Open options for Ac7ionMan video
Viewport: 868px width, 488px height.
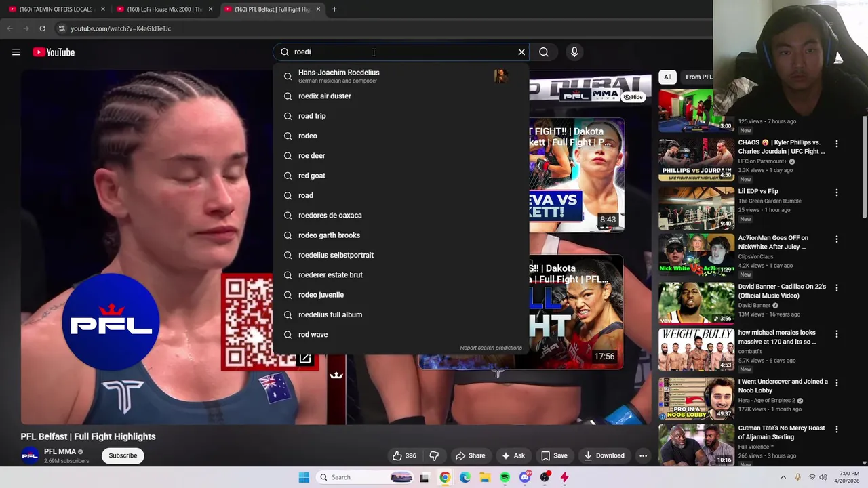837,239
